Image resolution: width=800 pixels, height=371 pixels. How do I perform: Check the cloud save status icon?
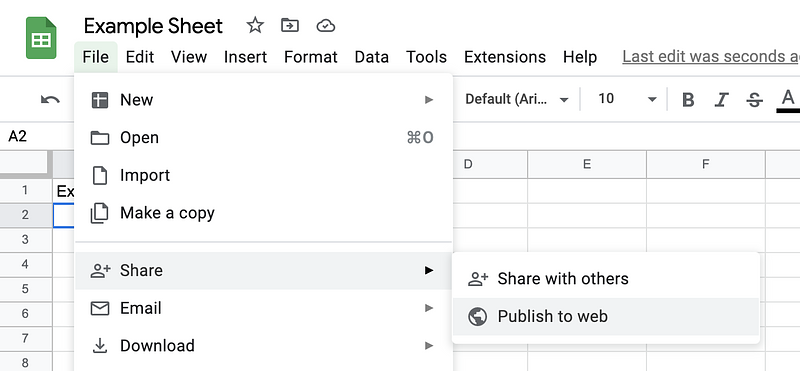click(x=326, y=26)
